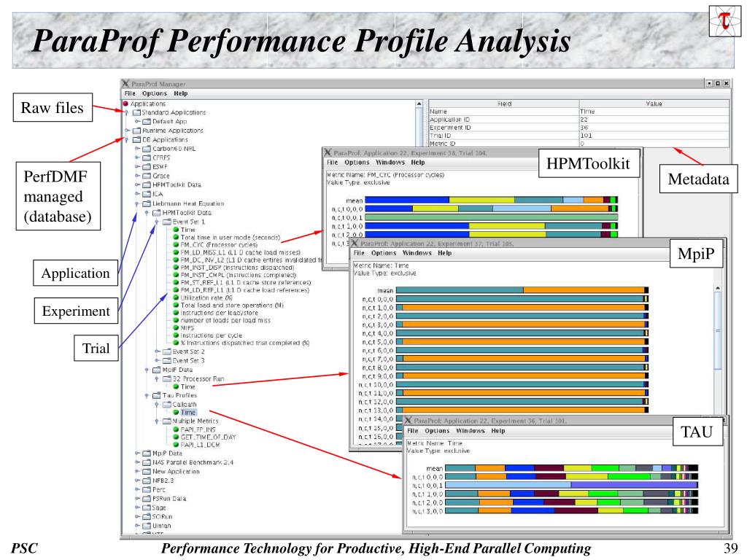
Task: Click the 'Trial ID' field in the metadata table
Action: [503, 136]
